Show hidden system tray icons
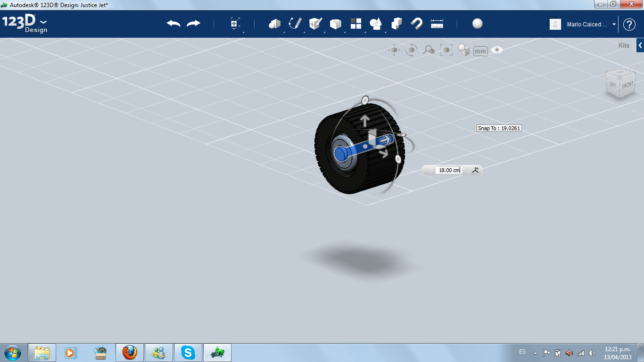This screenshot has height=362, width=644. (535, 353)
